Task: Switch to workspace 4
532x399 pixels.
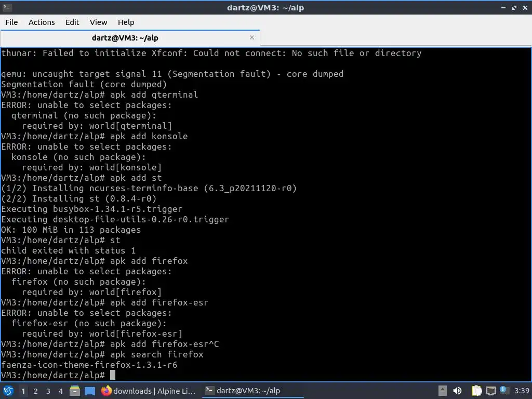Action: pyautogui.click(x=61, y=391)
